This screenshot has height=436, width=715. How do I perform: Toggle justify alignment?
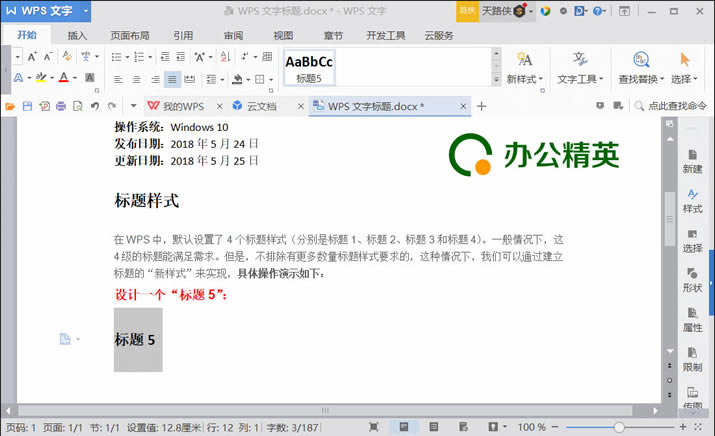click(172, 79)
